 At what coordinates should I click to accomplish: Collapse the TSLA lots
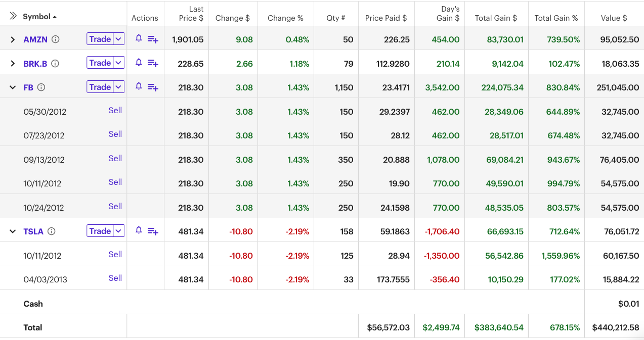pos(13,231)
